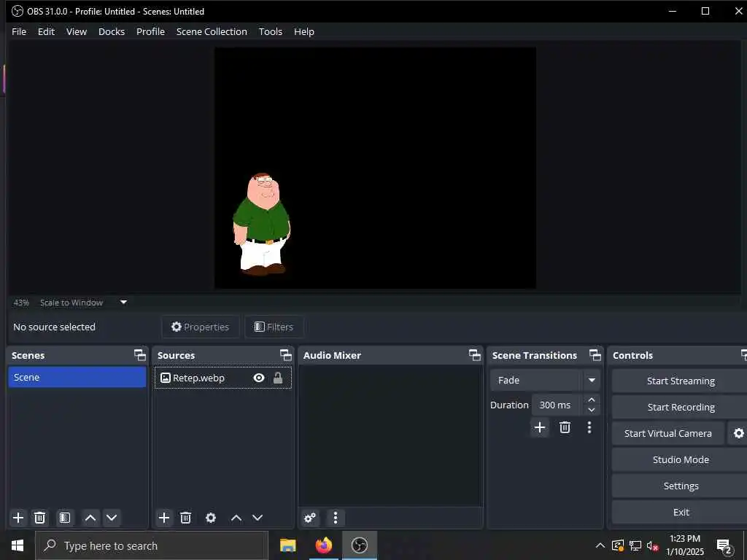Open Audio Mixer three-dot menu
Image resolution: width=747 pixels, height=560 pixels.
pyautogui.click(x=336, y=518)
